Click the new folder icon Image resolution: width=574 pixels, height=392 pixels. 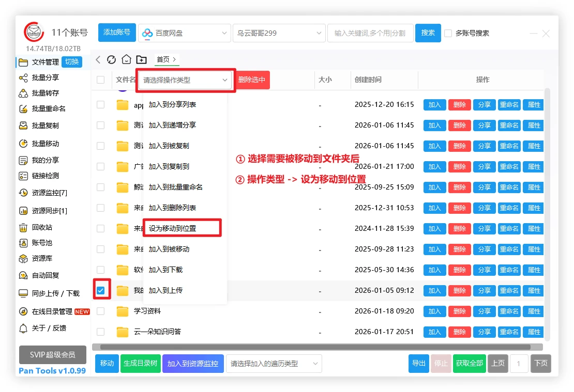141,59
